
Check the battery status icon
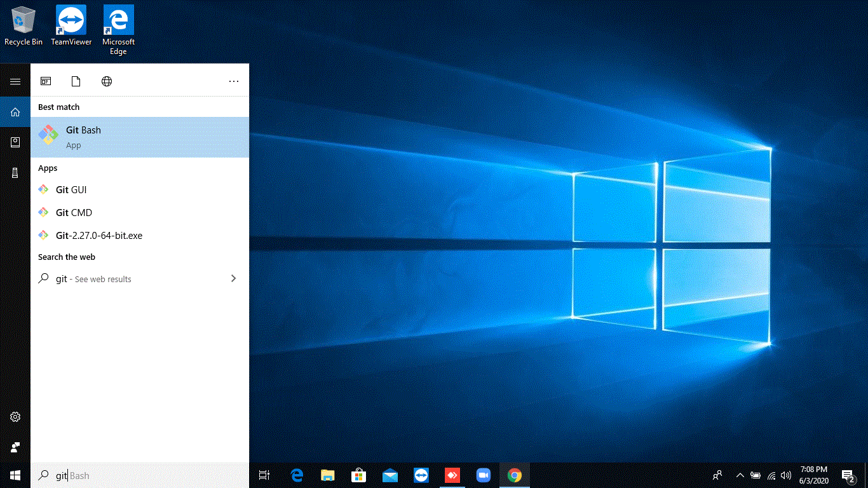(756, 475)
